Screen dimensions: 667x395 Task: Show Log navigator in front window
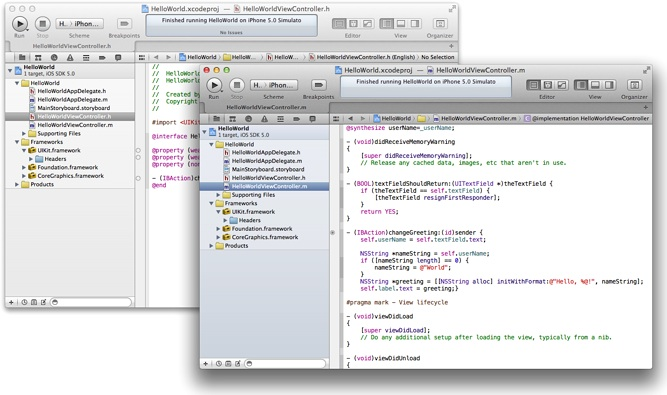tap(312, 119)
